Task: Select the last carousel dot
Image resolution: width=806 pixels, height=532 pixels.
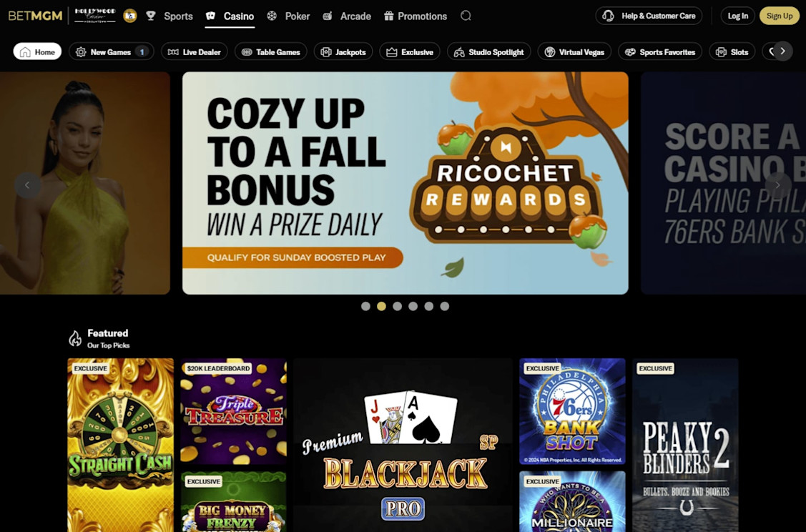Action: [x=445, y=306]
